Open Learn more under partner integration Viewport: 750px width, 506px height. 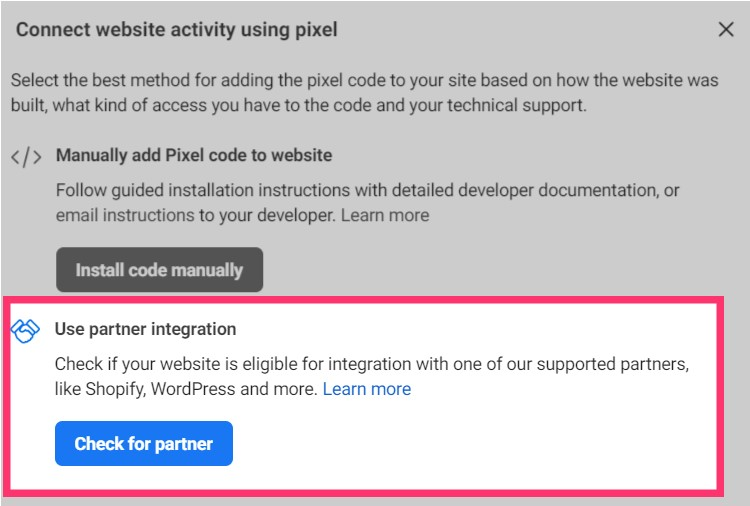click(367, 389)
